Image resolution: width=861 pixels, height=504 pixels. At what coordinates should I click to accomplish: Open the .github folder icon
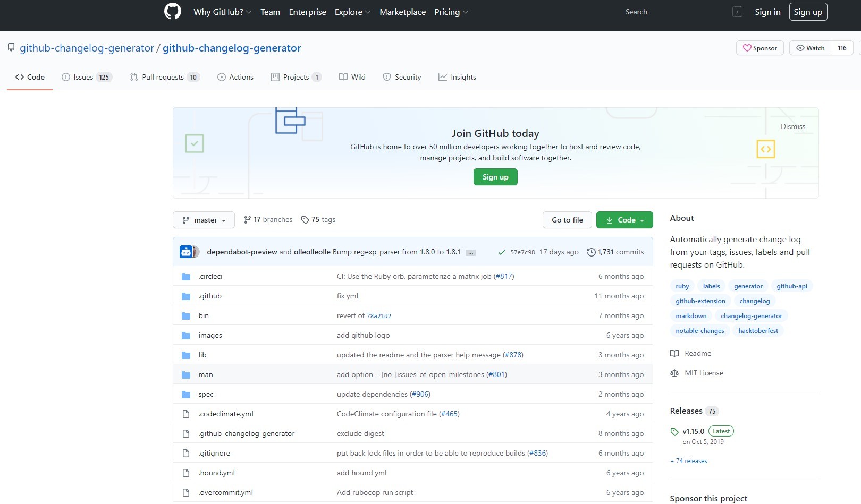click(x=186, y=296)
